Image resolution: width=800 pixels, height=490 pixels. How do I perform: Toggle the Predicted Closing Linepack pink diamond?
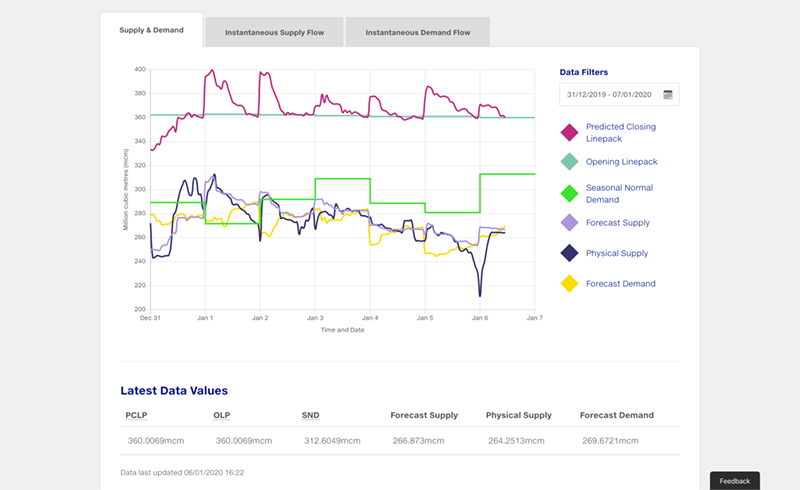pos(569,132)
